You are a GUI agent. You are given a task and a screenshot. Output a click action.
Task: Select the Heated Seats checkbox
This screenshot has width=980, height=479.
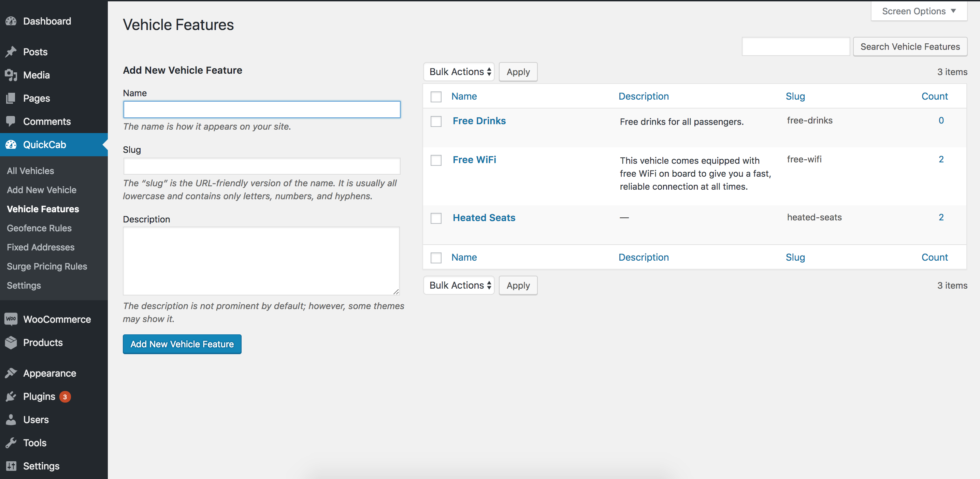436,218
